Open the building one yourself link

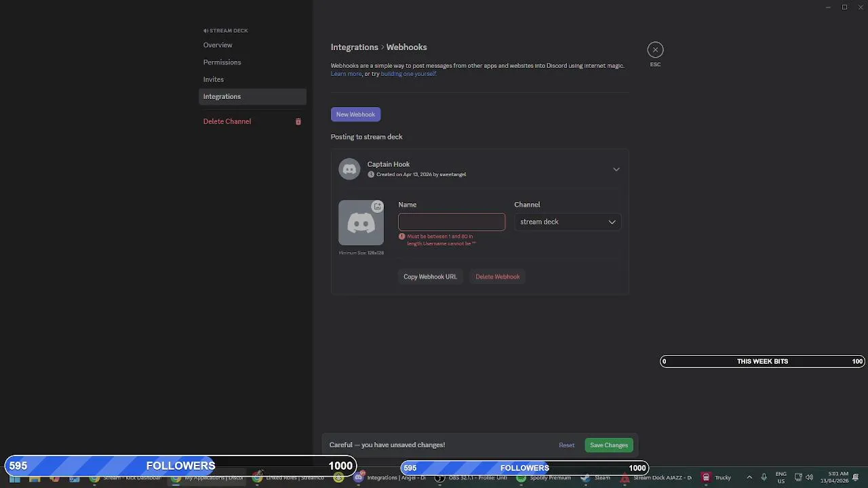tap(408, 74)
